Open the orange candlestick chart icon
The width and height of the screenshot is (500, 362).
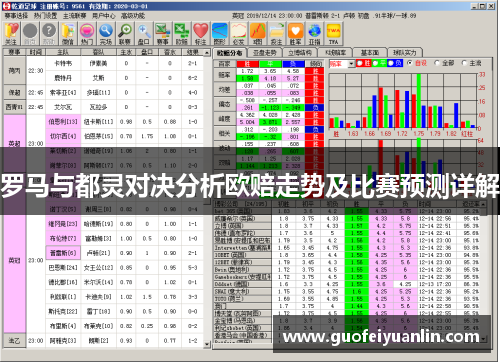pyautogui.click(x=258, y=33)
